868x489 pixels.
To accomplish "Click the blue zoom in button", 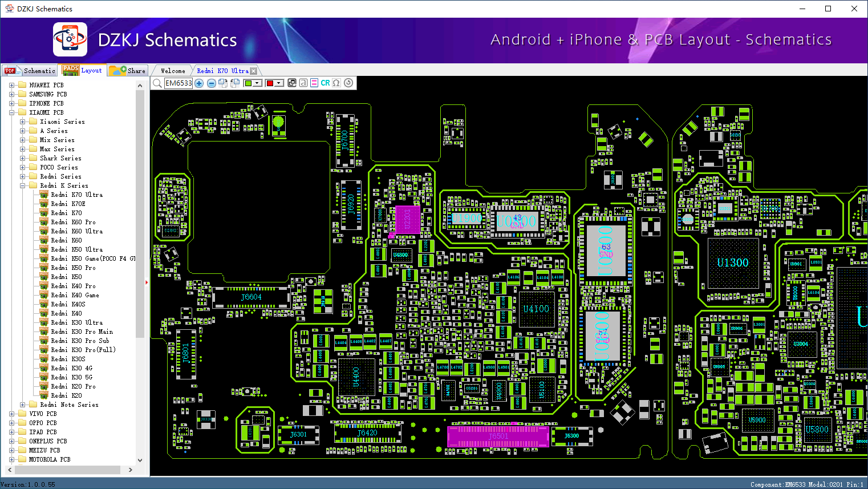I will [199, 83].
